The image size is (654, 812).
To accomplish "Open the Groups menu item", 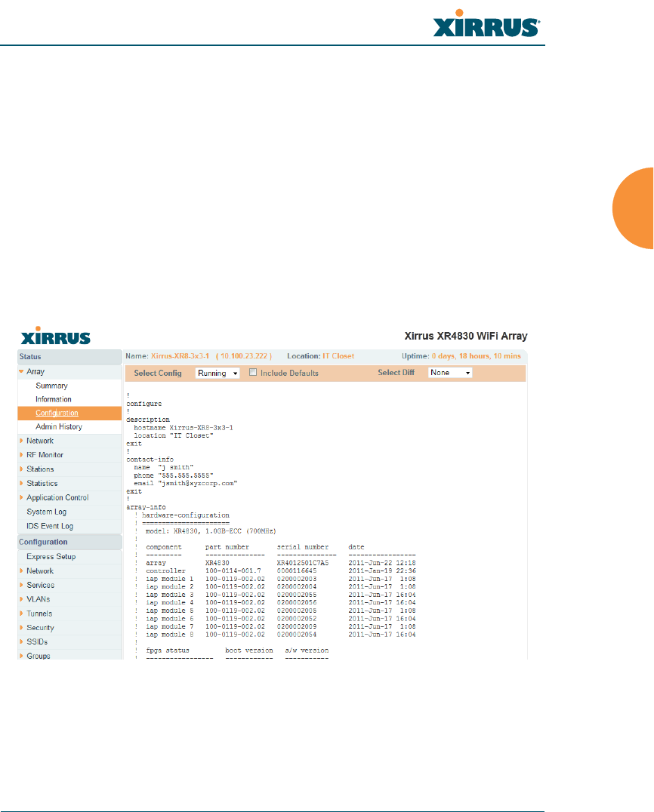I will coord(39,656).
